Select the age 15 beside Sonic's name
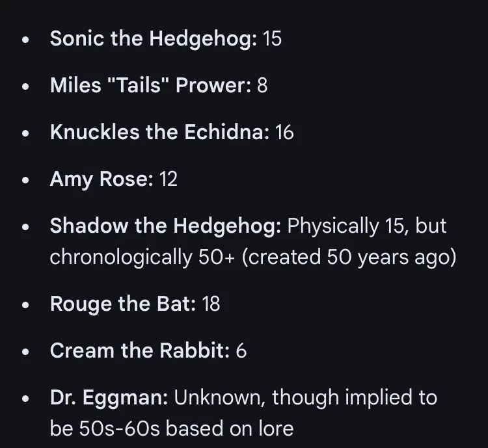 [x=272, y=39]
